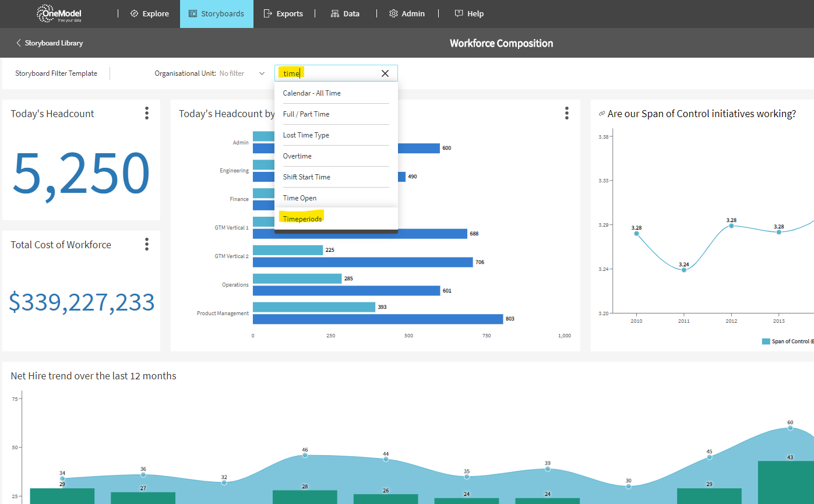Switch to the Storyboards tab

click(216, 13)
